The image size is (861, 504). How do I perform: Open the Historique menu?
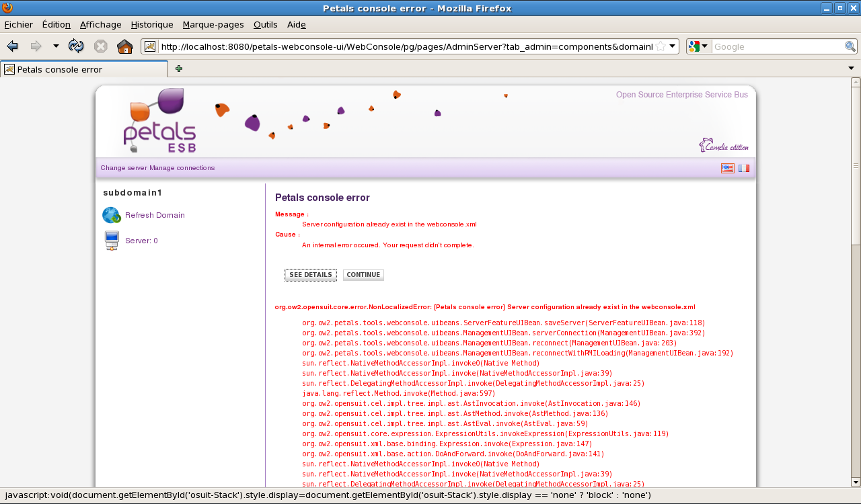click(x=152, y=24)
